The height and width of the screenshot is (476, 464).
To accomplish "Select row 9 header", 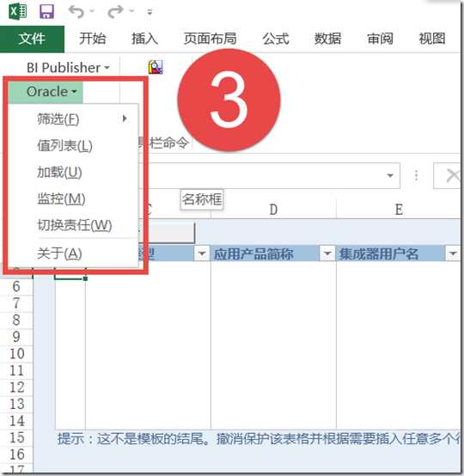I will (x=16, y=338).
